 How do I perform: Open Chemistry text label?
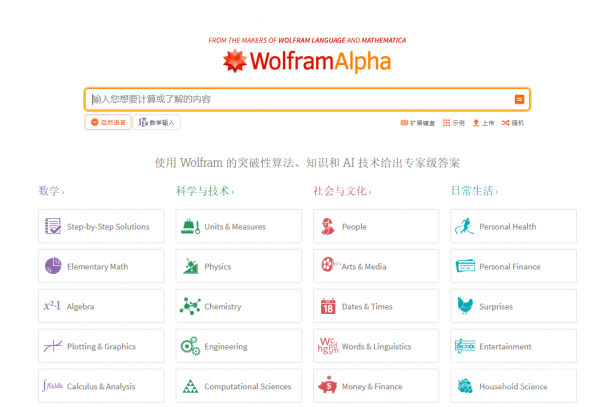coord(223,306)
